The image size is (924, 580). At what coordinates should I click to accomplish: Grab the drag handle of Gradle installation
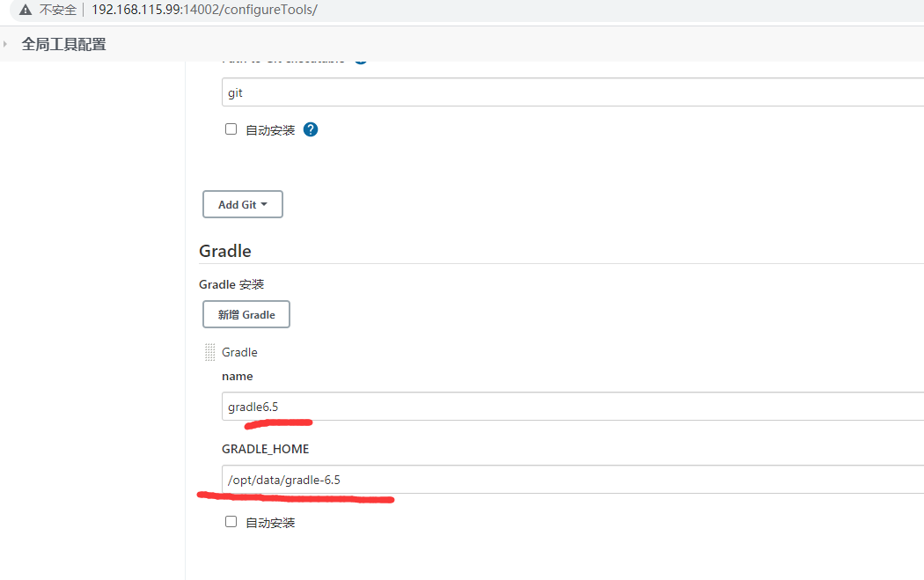pos(209,352)
